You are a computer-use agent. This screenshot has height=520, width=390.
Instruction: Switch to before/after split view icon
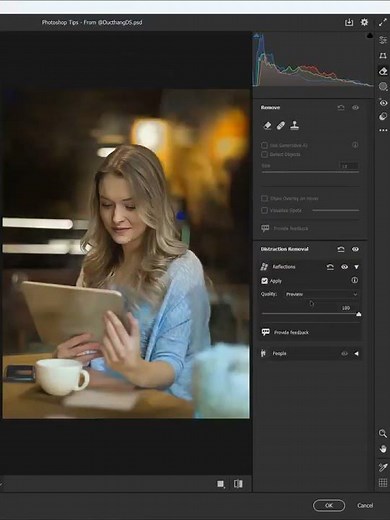[238, 484]
